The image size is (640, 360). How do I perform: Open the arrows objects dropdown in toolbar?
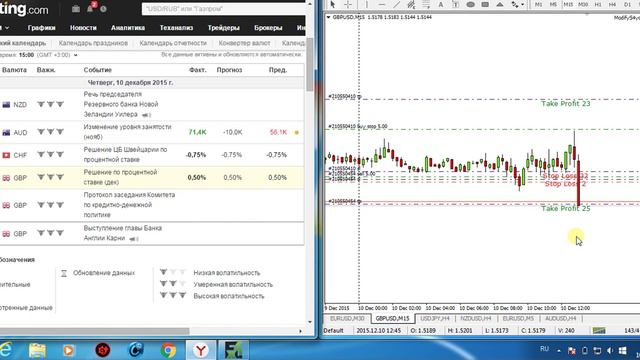[518, 4]
